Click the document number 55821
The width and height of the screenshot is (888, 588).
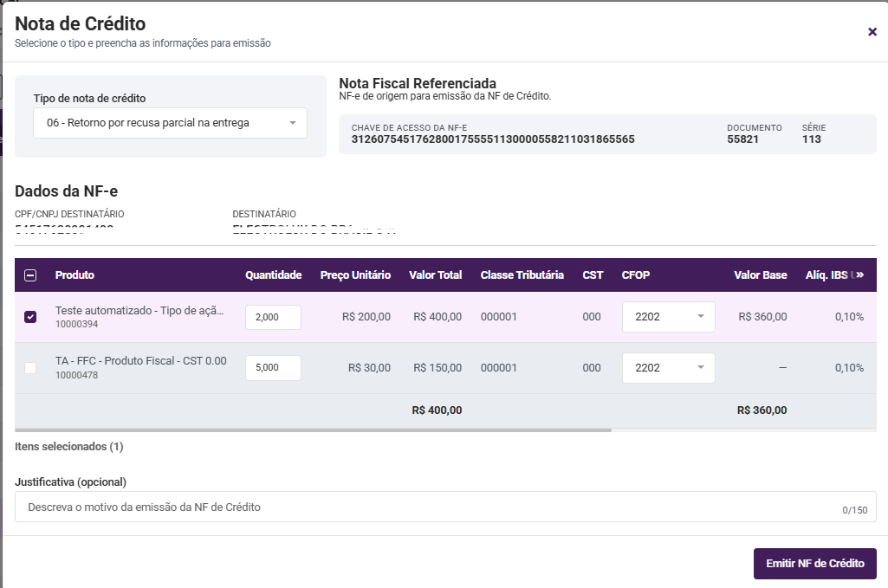(x=742, y=139)
